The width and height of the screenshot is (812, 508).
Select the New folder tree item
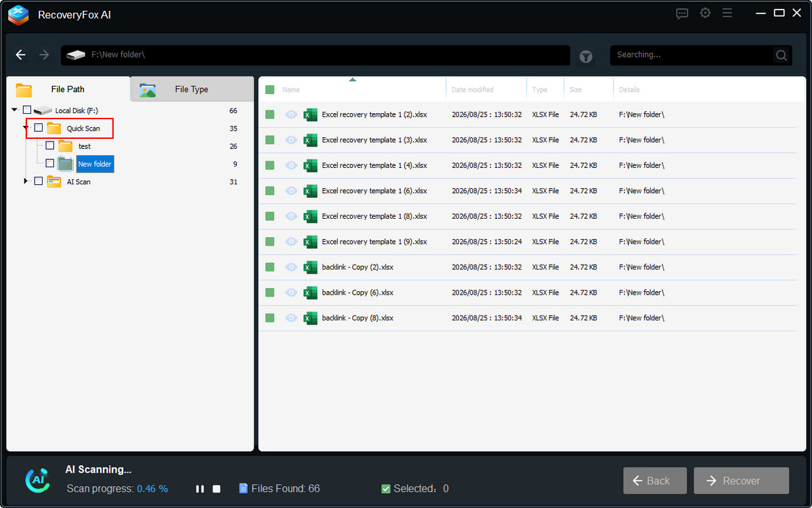pyautogui.click(x=95, y=164)
